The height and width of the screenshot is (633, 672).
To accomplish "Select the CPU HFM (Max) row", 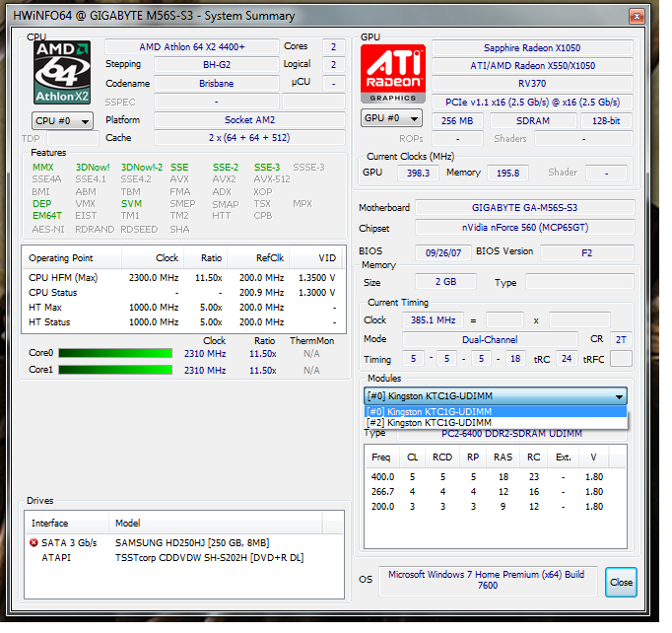I will (183, 277).
